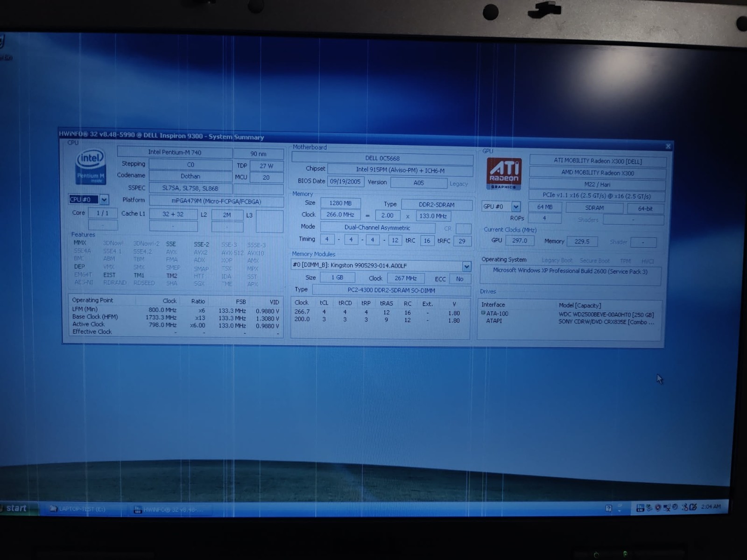Image resolution: width=747 pixels, height=560 pixels.
Task: Click the PC2-4300 DDR2-SDRAM SO-DIMM type
Action: [x=391, y=290]
